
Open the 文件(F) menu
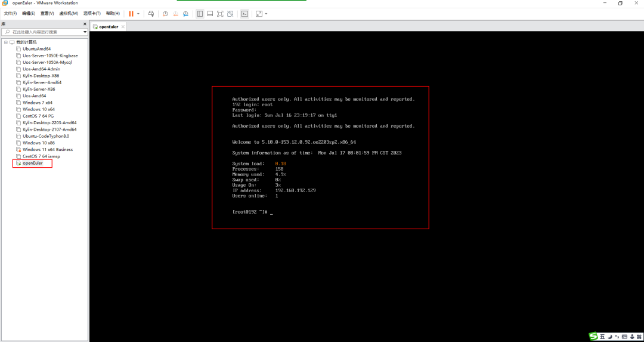(10, 14)
